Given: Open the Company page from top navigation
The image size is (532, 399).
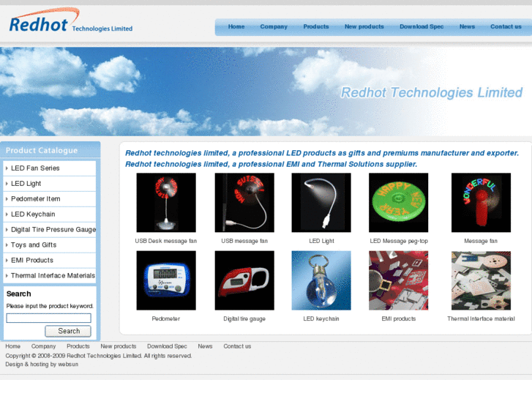Looking at the screenshot, I should click(x=274, y=26).
